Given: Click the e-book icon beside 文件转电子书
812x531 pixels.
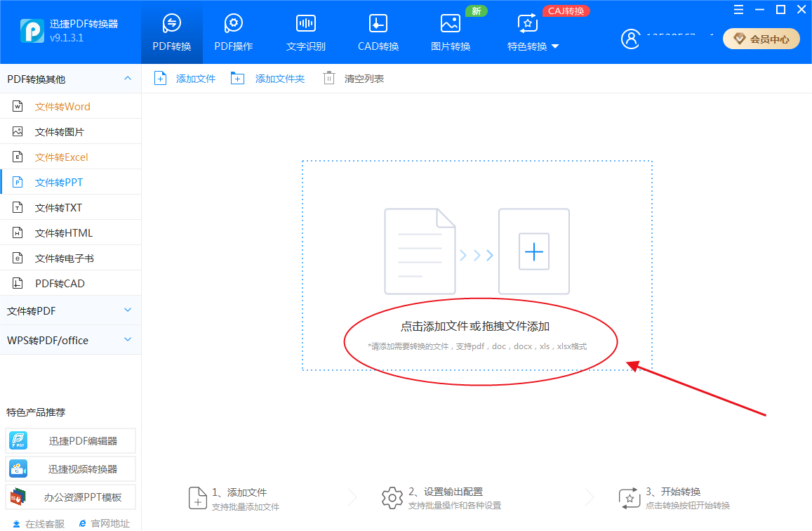Looking at the screenshot, I should click(x=18, y=258).
